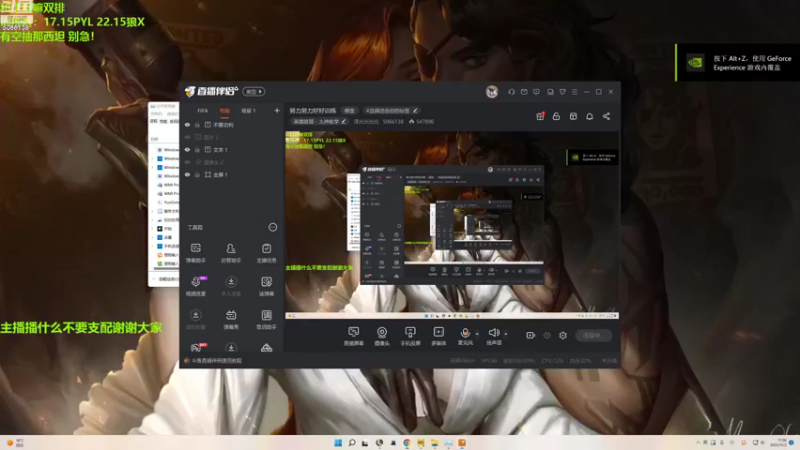Toggle visibility of the 图片 2 layer
This screenshot has width=800, height=450.
coord(187,137)
